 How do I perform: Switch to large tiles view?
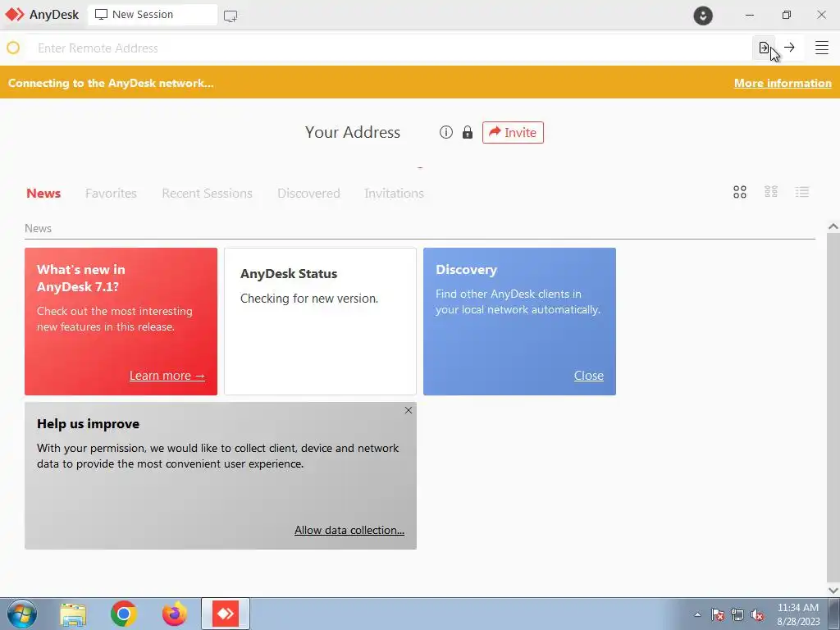coord(740,192)
